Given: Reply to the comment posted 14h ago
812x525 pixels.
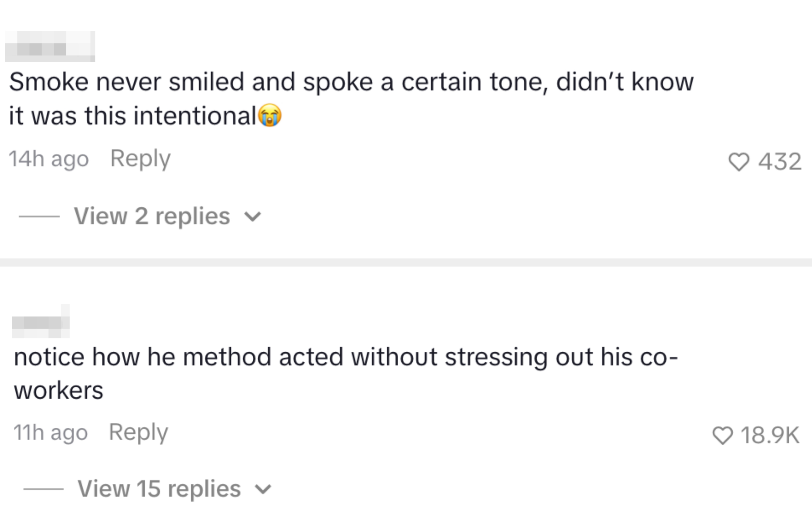Looking at the screenshot, I should tap(140, 159).
